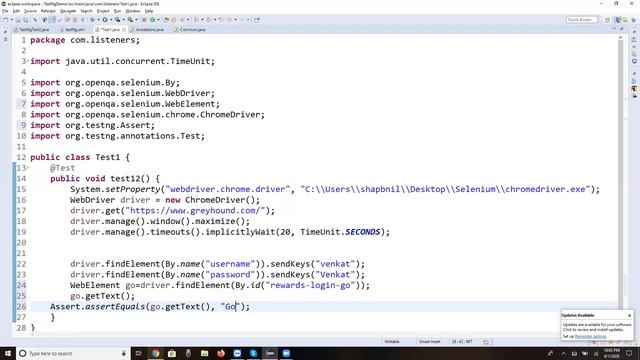
Task: Expand the Debug dropdown arrow
Action: coord(98,20)
